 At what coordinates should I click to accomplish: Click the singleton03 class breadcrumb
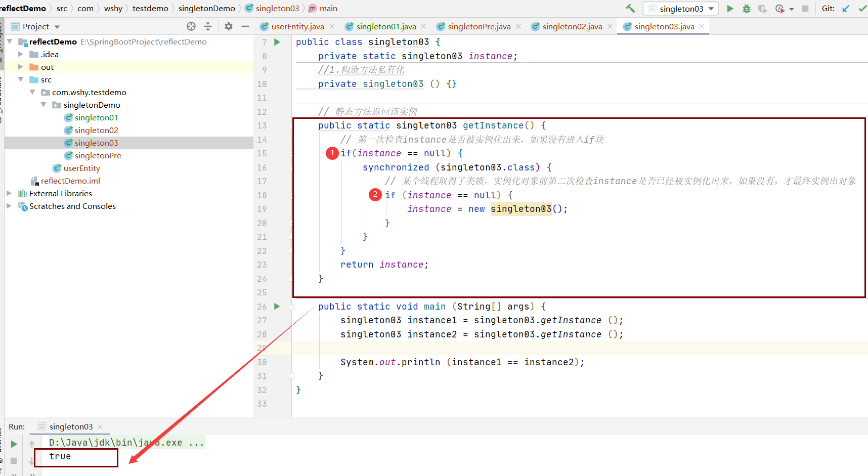pos(273,9)
